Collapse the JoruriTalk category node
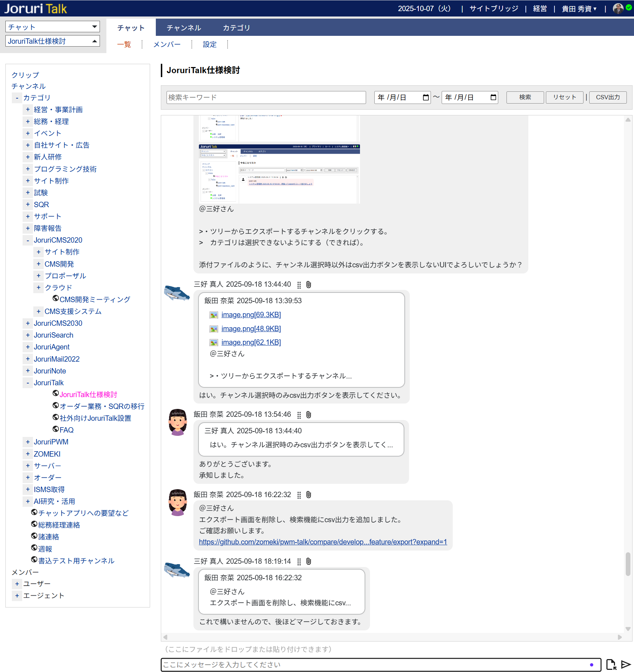Image resolution: width=634 pixels, height=672 pixels. point(28,383)
